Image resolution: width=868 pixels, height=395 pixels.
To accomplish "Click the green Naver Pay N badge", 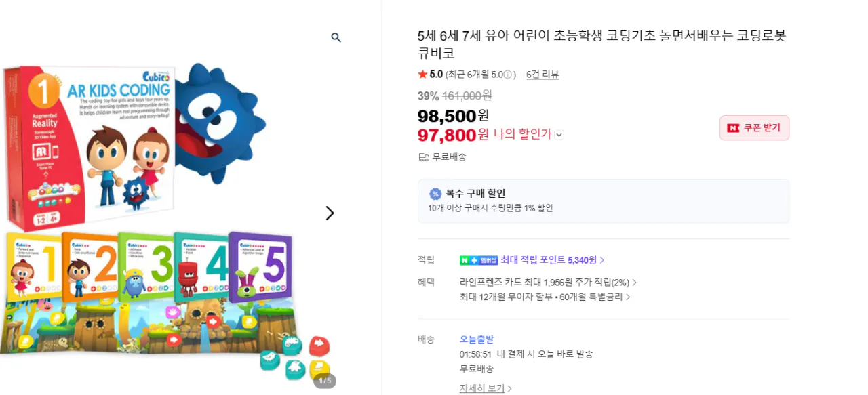I will [x=465, y=260].
